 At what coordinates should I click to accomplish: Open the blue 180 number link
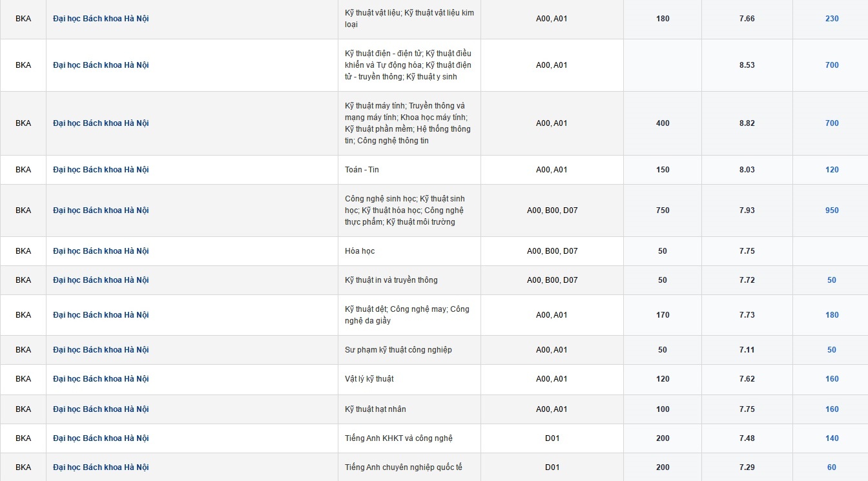[x=832, y=315]
